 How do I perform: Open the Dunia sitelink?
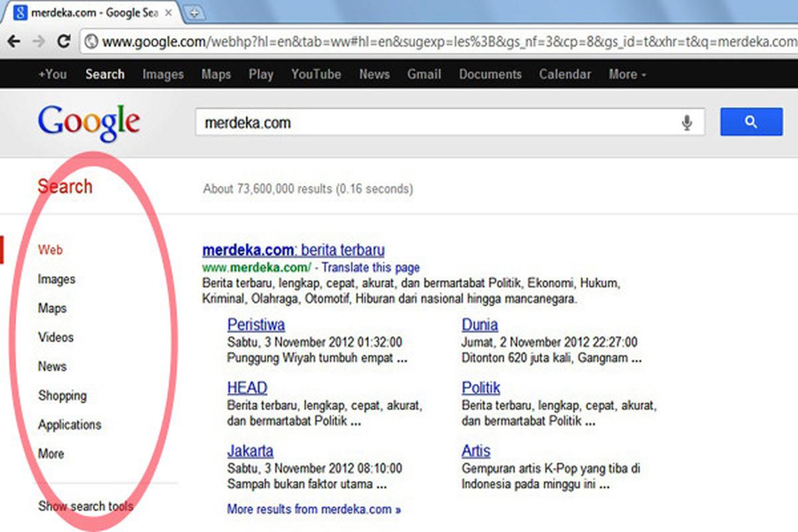point(480,325)
